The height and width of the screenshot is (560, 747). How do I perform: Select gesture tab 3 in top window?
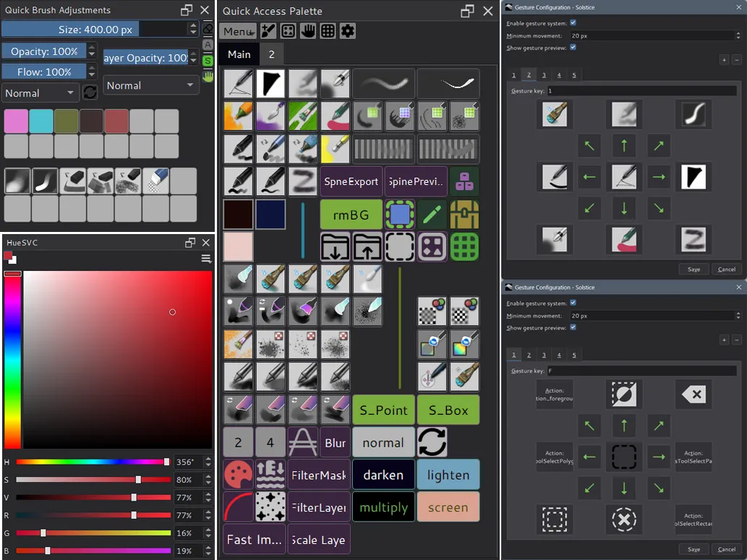(544, 75)
